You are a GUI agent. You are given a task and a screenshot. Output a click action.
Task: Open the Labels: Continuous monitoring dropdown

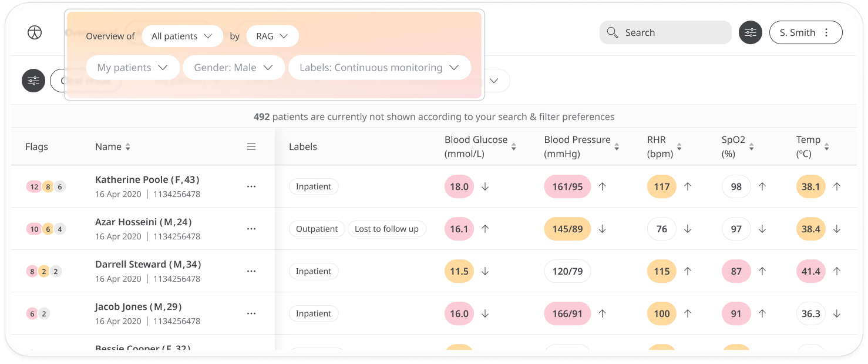[379, 68]
